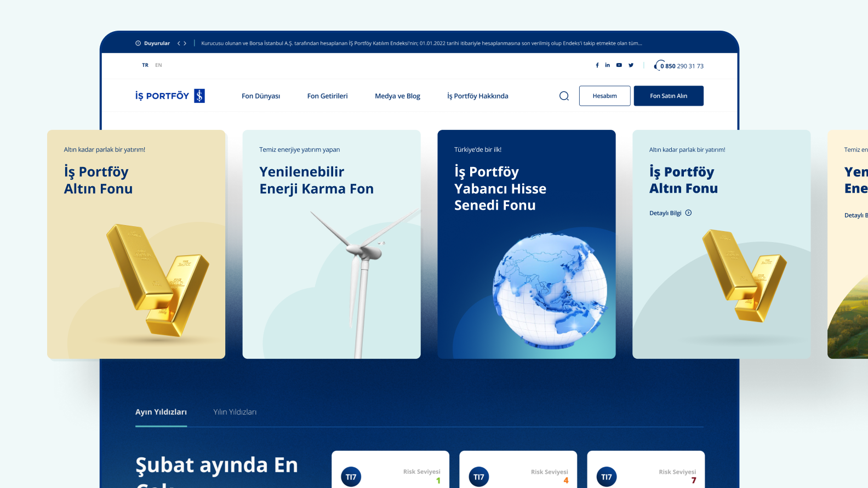Open the Fon Dünyası menu

[261, 96]
